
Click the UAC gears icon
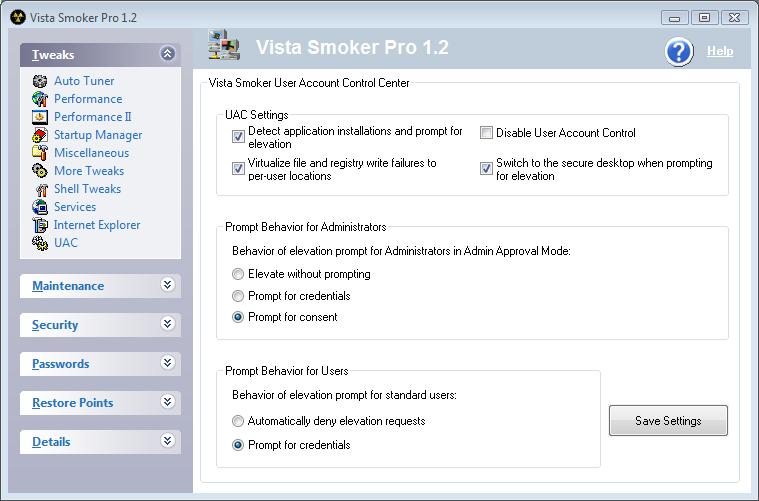[40, 243]
